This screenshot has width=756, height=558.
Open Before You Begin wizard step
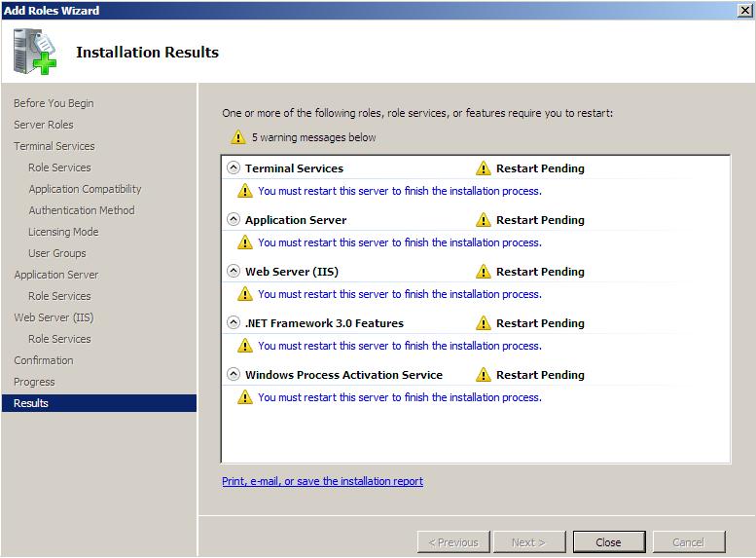coord(54,103)
